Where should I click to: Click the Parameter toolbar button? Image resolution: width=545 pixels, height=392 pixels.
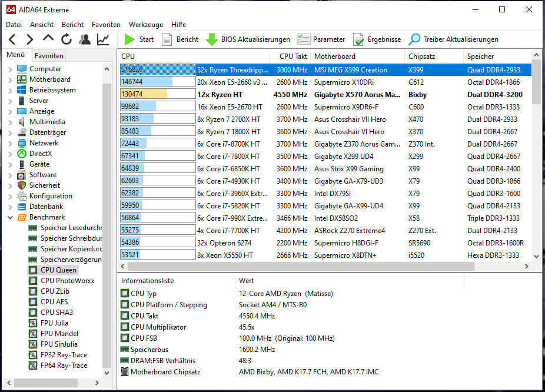point(321,39)
